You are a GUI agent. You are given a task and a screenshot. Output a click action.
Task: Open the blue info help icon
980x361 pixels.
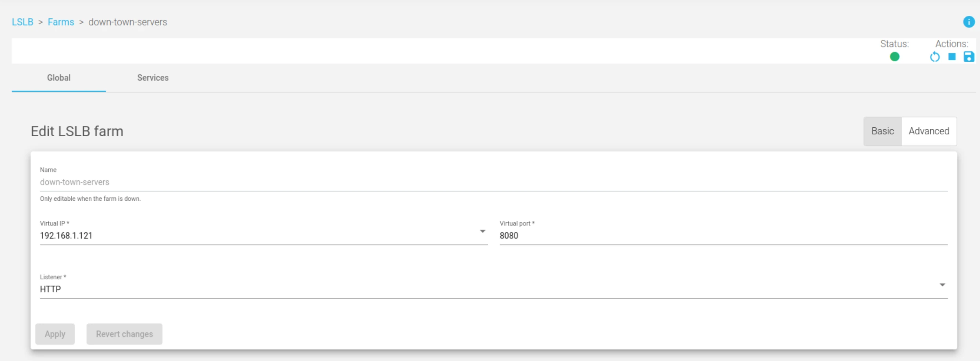(x=969, y=22)
